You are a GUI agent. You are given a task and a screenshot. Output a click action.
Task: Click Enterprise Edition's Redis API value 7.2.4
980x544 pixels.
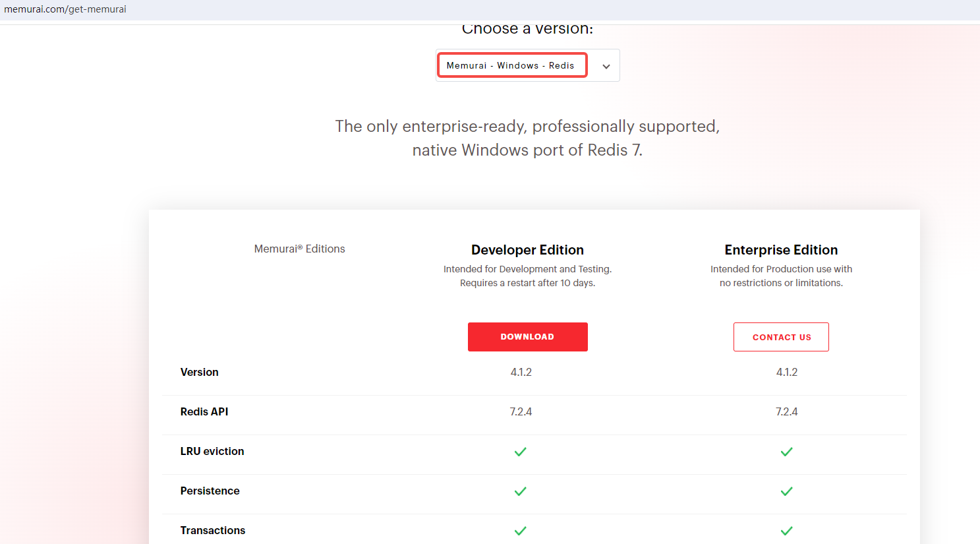[786, 411]
